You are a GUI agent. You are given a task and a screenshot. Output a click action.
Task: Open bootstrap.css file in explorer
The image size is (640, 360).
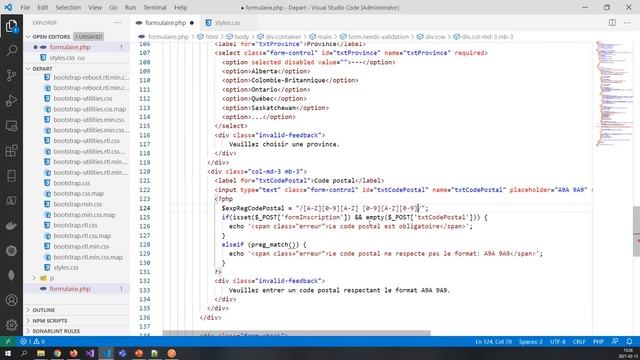[77, 183]
